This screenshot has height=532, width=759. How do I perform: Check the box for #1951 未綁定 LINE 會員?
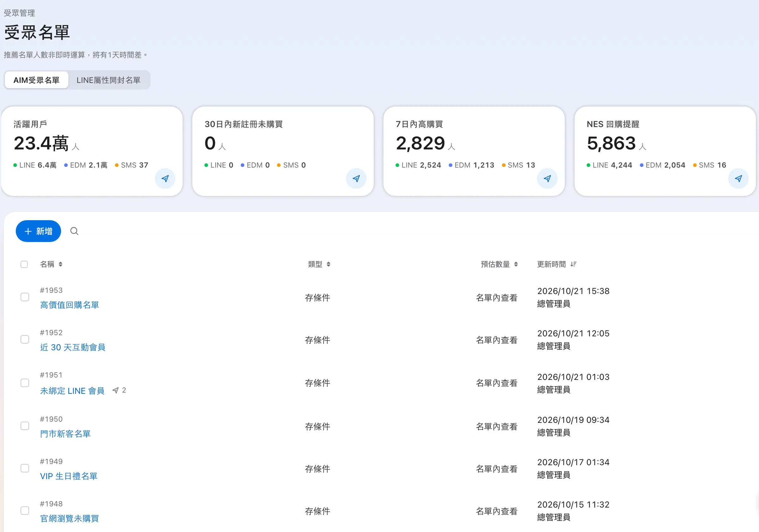[25, 383]
